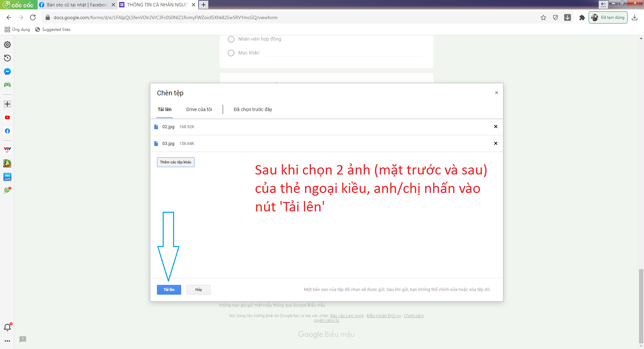Image resolution: width=644 pixels, height=349 pixels.
Task: Open Cốc Cốc sidebar settings gear
Action: click(7, 45)
